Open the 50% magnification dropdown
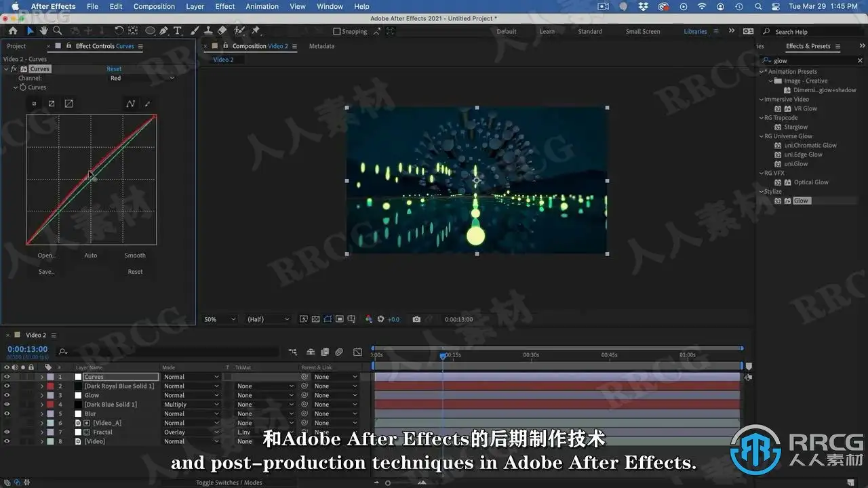Screen dimensions: 868x488 220,319
